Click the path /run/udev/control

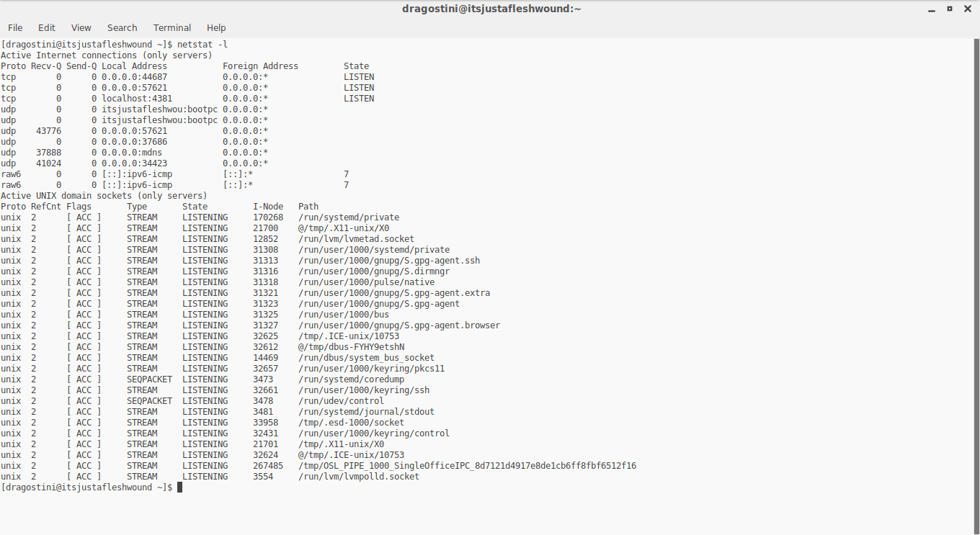click(342, 401)
